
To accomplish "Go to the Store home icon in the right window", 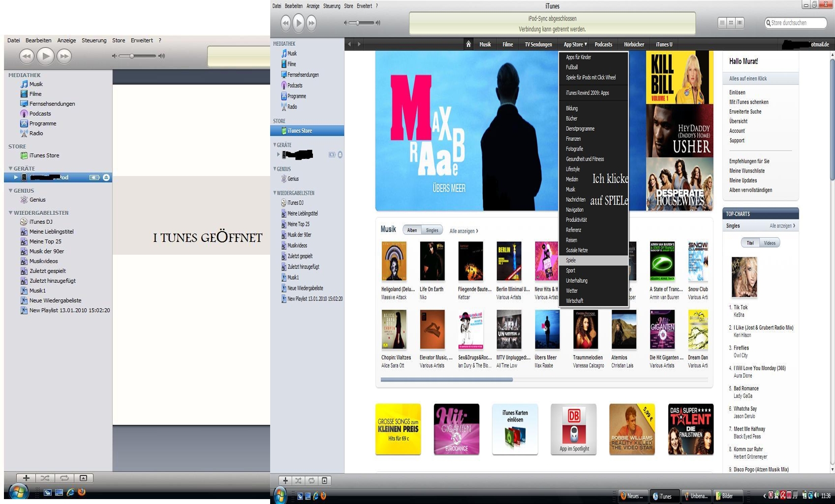I will [x=468, y=44].
